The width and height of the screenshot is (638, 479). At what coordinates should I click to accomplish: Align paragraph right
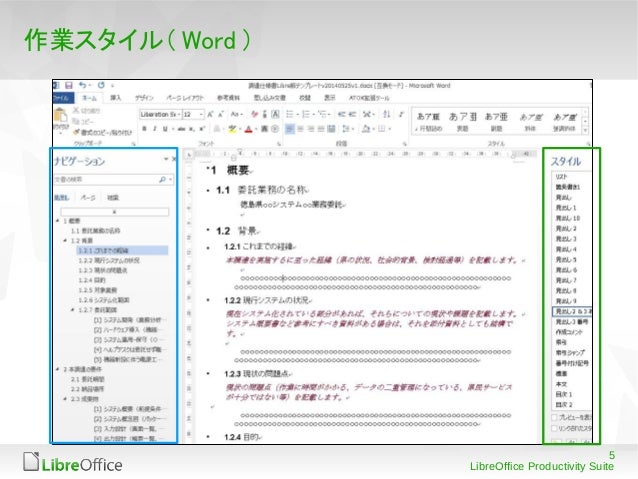pyautogui.click(x=311, y=129)
